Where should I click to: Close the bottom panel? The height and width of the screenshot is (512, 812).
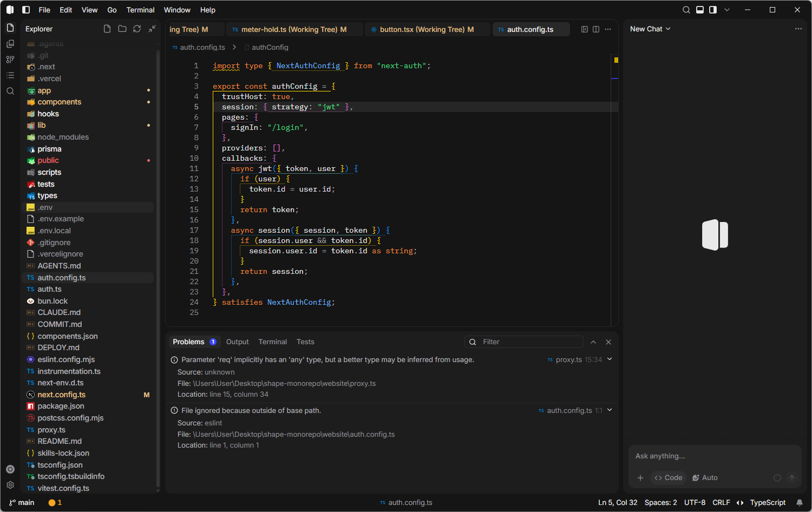click(608, 342)
